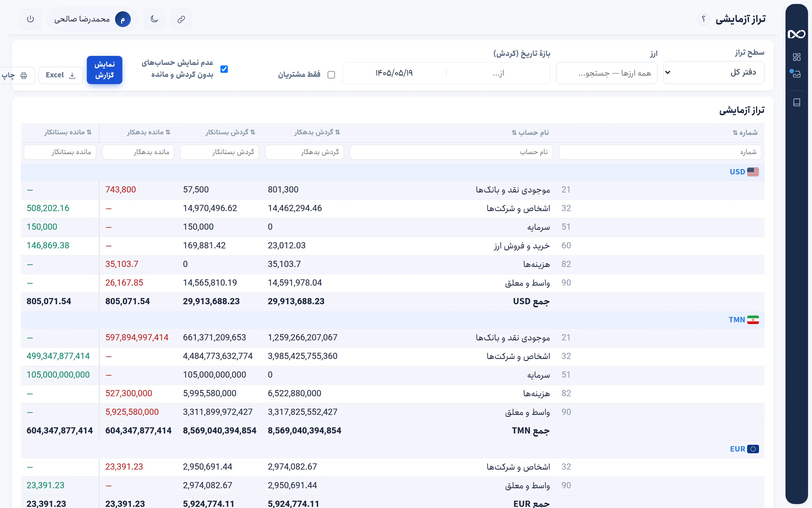Select red value 23,391.23 in EUR row 32
The image size is (812, 508).
click(x=124, y=467)
